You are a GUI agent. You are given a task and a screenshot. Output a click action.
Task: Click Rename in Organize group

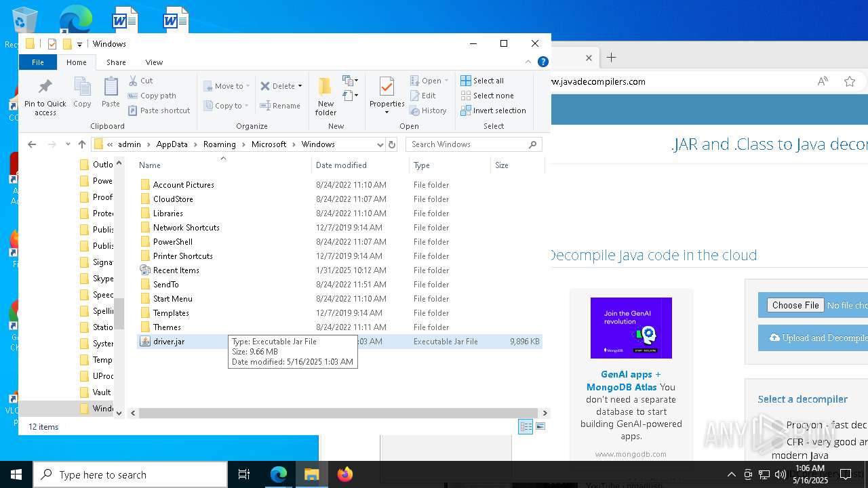coord(281,106)
